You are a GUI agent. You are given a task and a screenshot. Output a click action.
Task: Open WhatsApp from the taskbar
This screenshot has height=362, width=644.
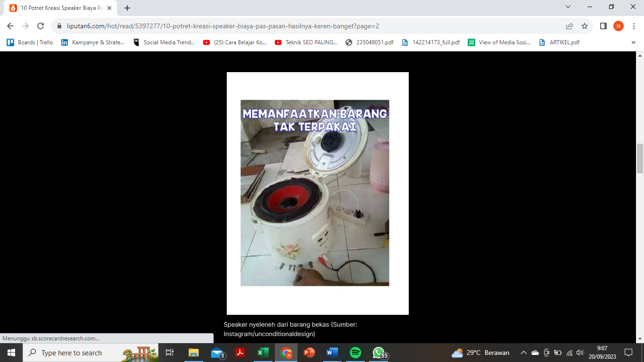(379, 353)
